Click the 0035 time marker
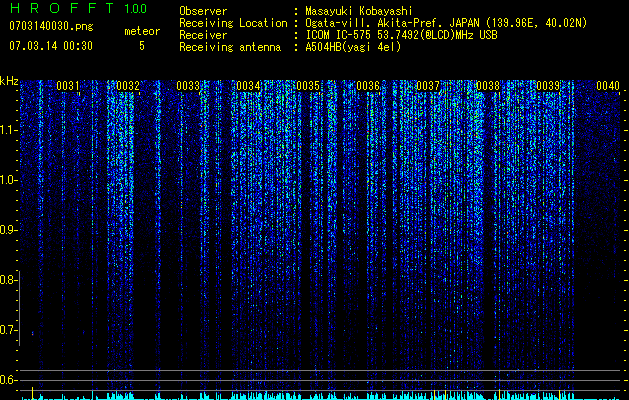 (x=308, y=86)
